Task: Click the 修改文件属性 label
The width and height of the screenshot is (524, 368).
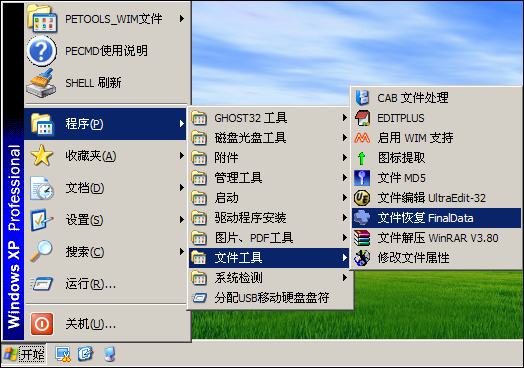Action: point(413,258)
